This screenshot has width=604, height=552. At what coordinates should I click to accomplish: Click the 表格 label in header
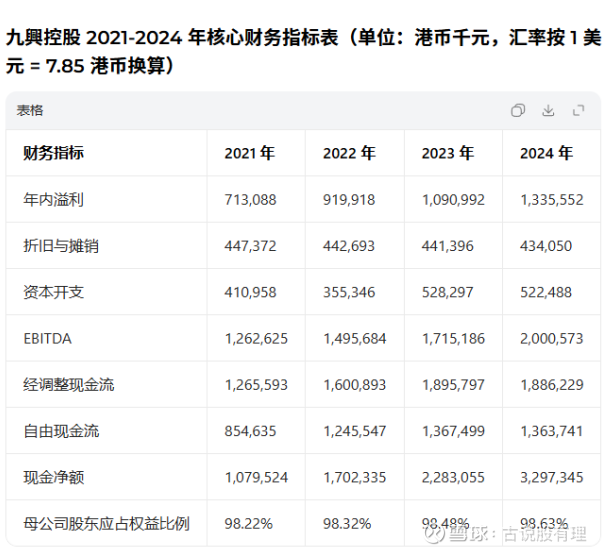pos(30,111)
